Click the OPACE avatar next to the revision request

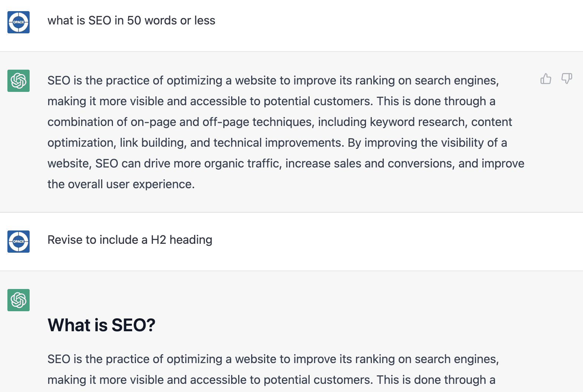click(x=18, y=242)
